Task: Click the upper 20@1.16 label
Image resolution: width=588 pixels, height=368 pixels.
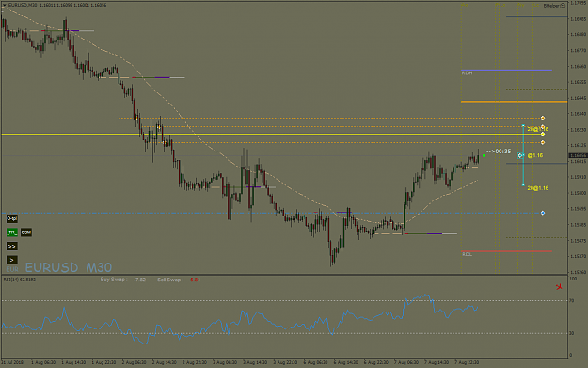Action: pyautogui.click(x=538, y=129)
